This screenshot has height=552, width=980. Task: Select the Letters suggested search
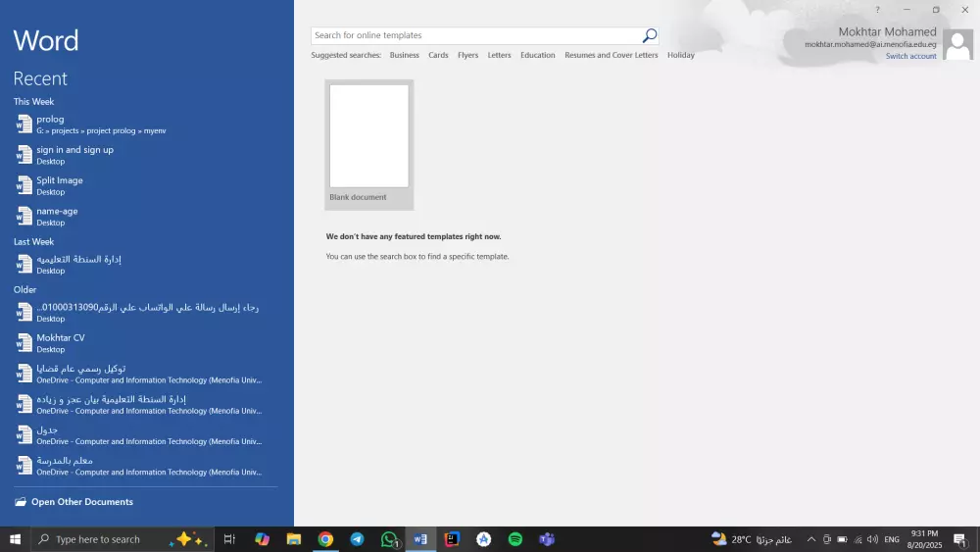tap(499, 55)
